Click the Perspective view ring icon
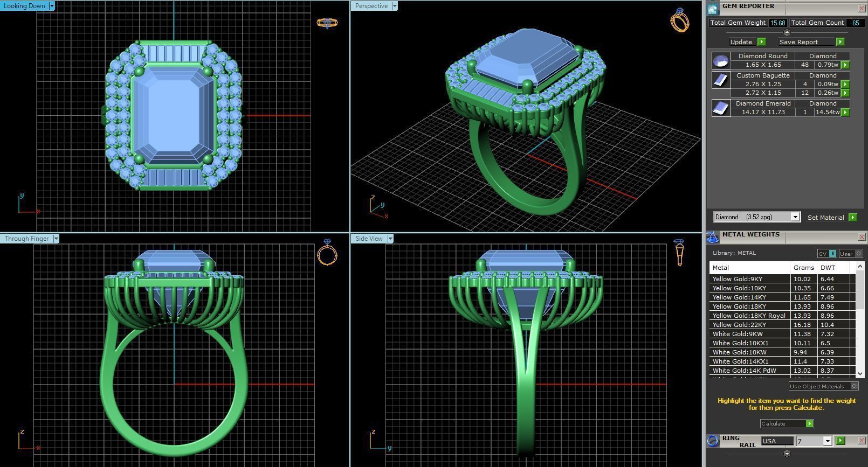The height and width of the screenshot is (467, 868). (x=680, y=20)
